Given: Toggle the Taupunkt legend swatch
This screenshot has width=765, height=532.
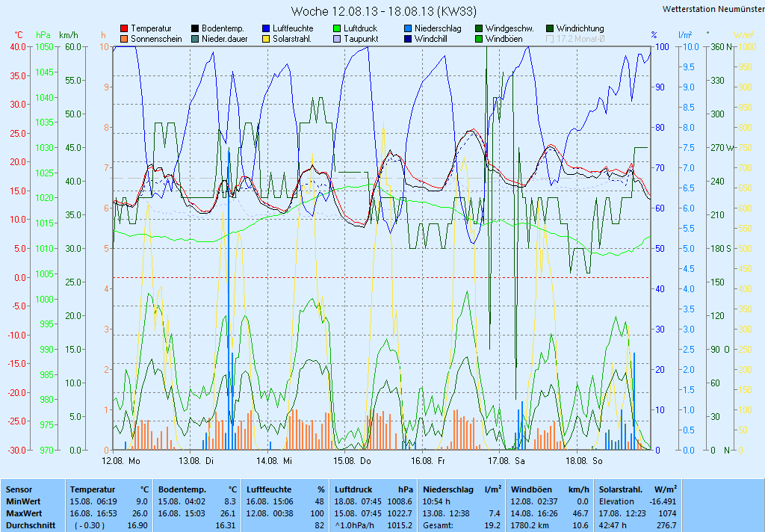Looking at the screenshot, I should point(337,39).
